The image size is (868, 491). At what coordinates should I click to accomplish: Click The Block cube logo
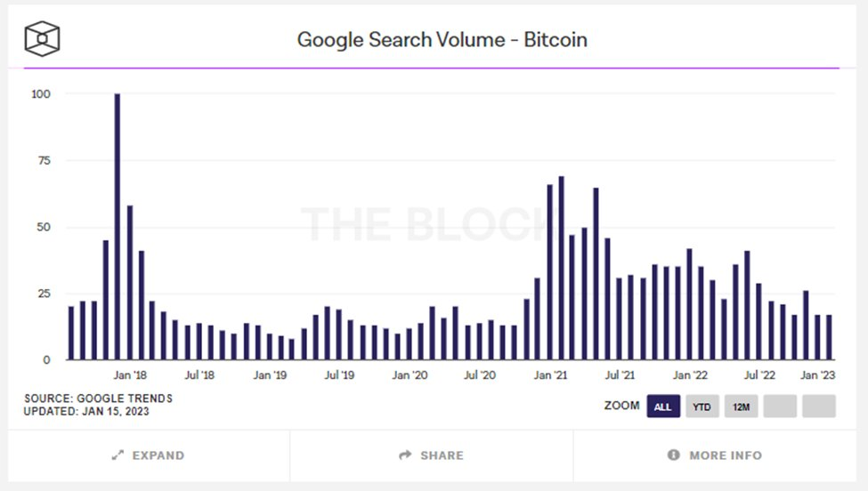point(42,37)
